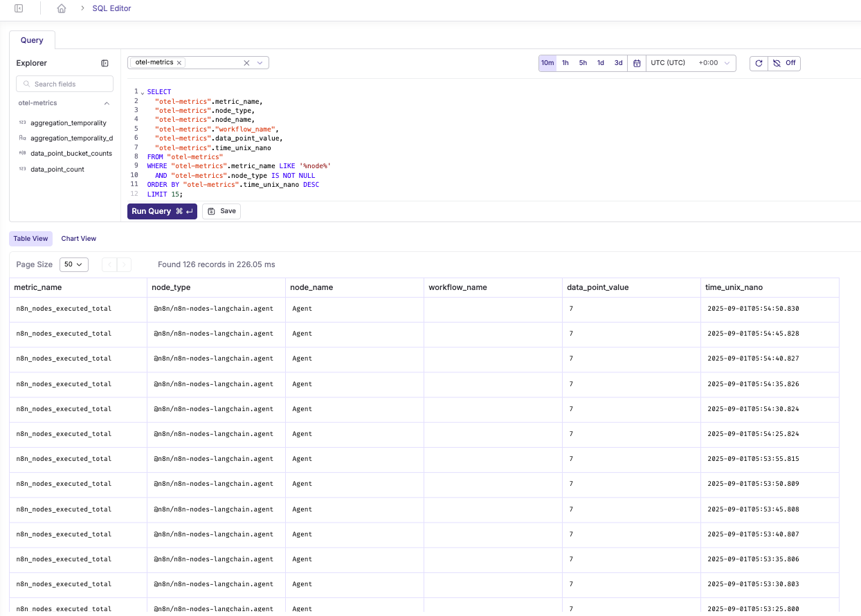Save the current query
Viewport: 861px width, 616px height.
pyautogui.click(x=221, y=211)
